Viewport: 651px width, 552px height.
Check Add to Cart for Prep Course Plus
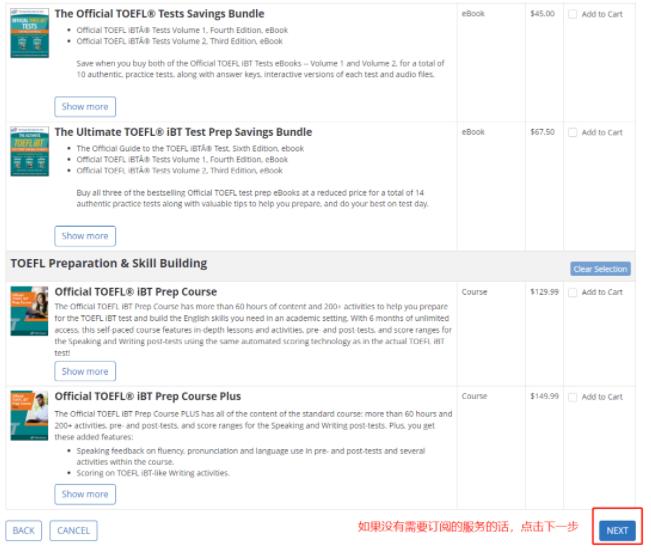[572, 397]
